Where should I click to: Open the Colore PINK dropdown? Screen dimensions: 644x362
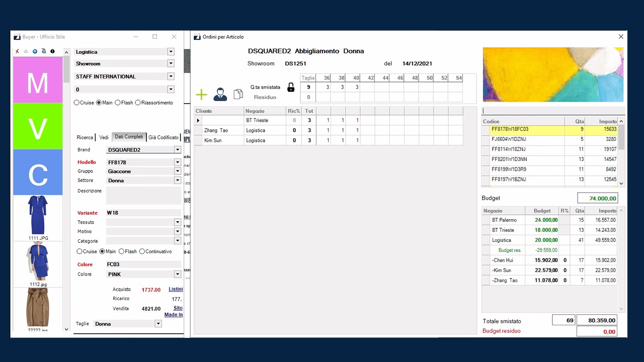[x=177, y=275]
